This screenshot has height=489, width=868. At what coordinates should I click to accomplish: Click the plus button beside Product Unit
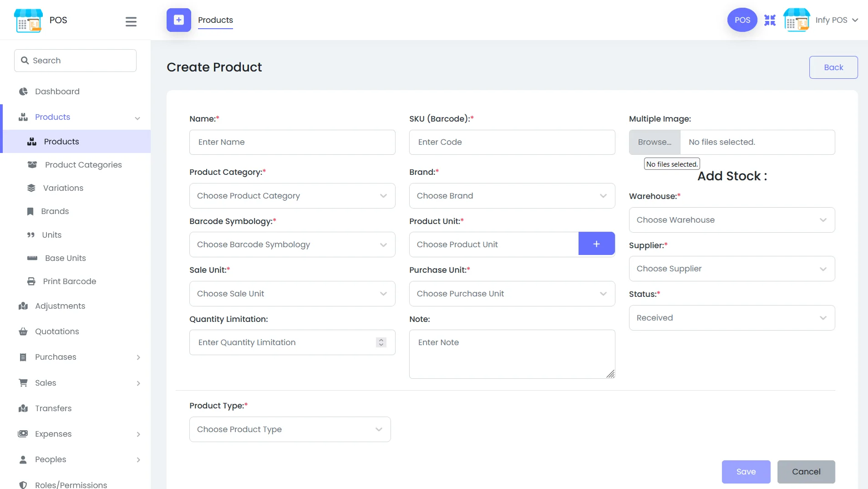pyautogui.click(x=596, y=244)
